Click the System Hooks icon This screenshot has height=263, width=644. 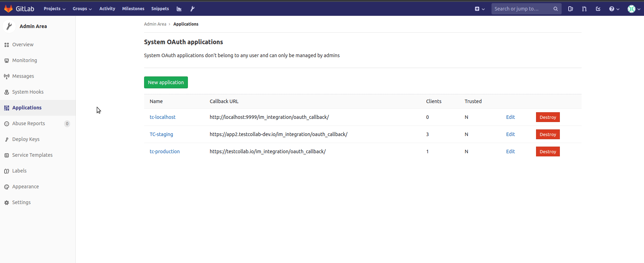pyautogui.click(x=7, y=92)
